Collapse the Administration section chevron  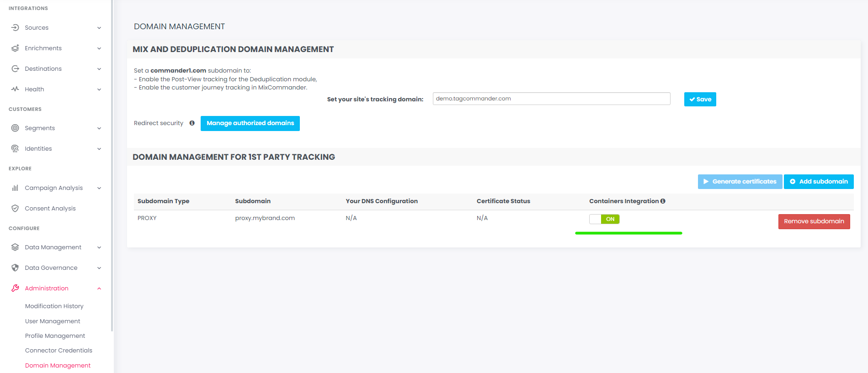[99, 289]
